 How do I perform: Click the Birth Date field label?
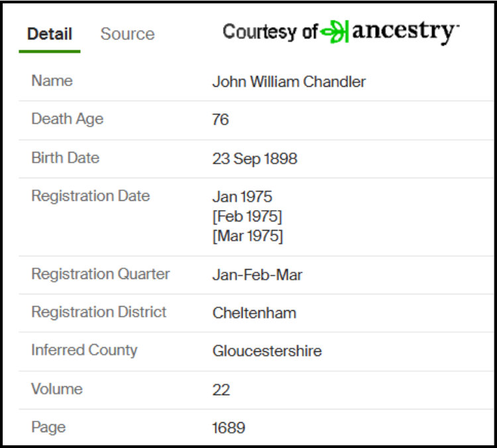click(65, 158)
